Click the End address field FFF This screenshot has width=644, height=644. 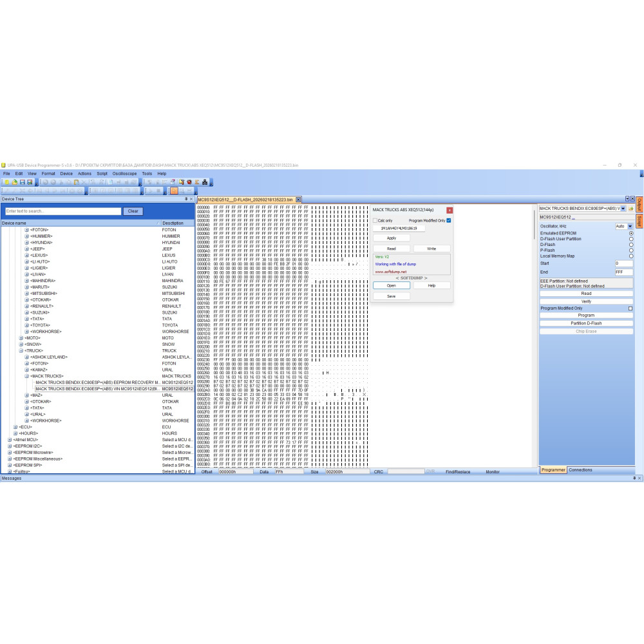623,272
